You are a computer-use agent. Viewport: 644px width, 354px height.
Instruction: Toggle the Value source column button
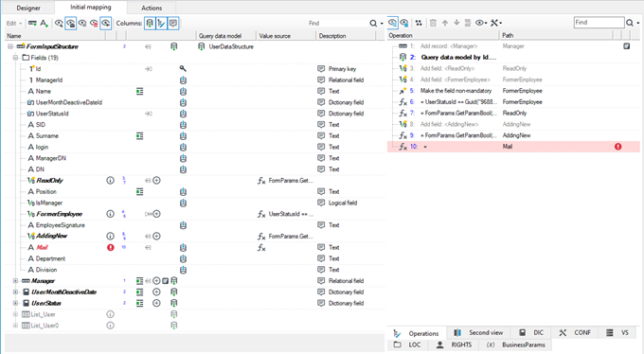(162, 24)
